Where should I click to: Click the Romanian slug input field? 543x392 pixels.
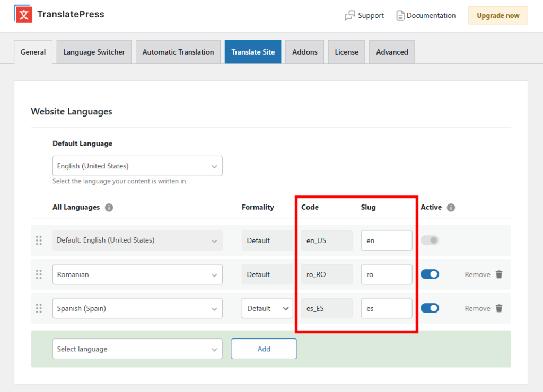coord(387,274)
